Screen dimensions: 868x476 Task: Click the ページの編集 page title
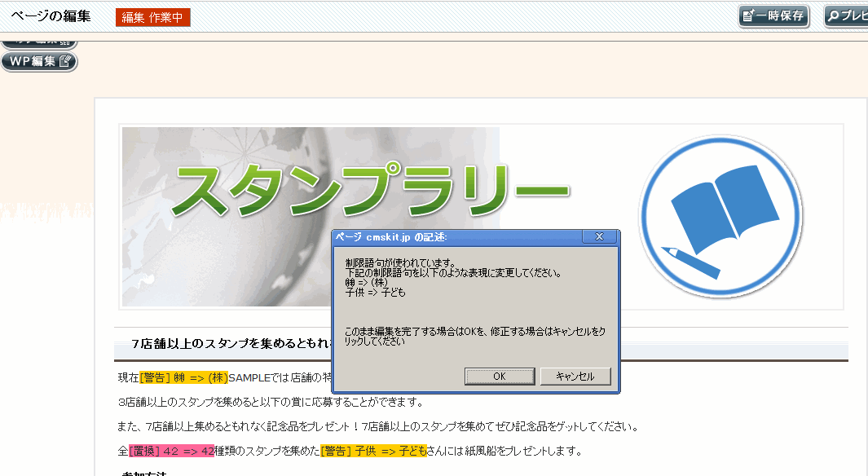click(x=51, y=16)
